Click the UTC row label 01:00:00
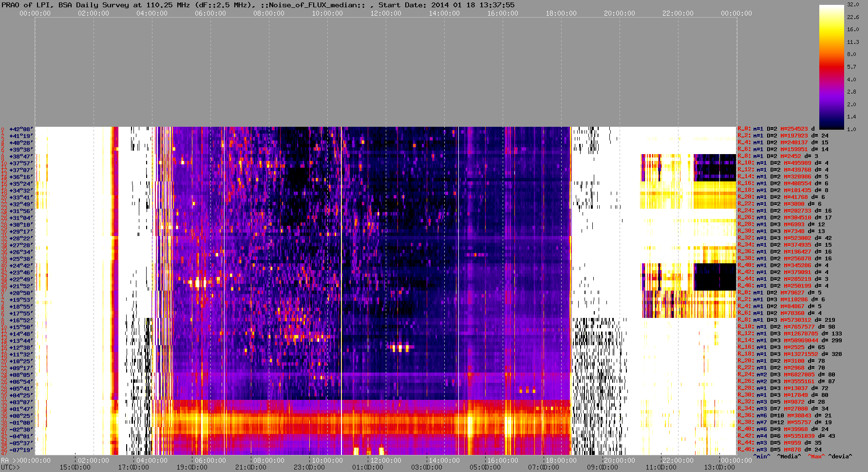This screenshot has width=868, height=472. 368,467
